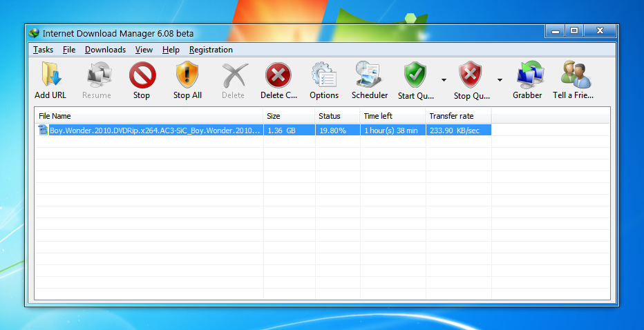Click the greyed Resume toolbar icon

click(99, 75)
